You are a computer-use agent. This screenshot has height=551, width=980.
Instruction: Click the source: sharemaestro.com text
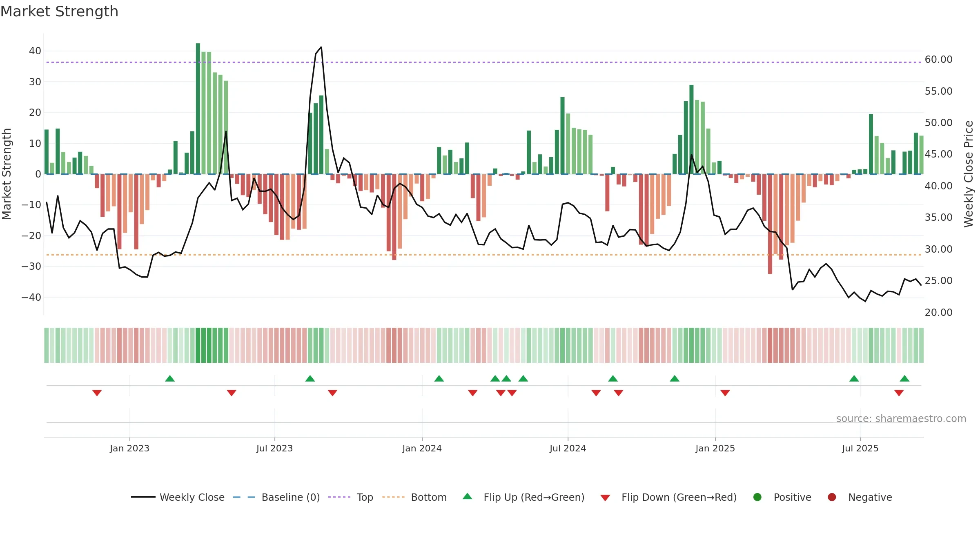(901, 419)
